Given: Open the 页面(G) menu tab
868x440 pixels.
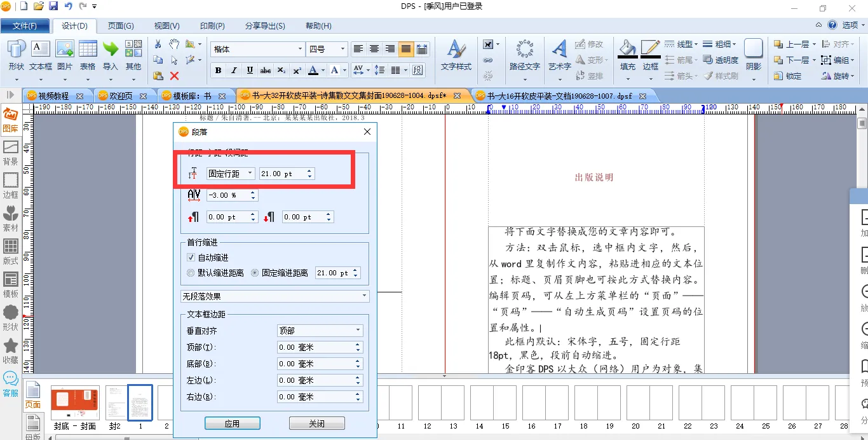Looking at the screenshot, I should point(120,26).
